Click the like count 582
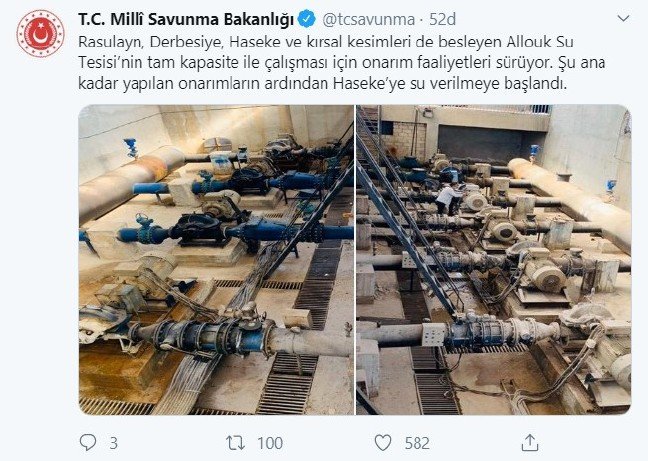The image size is (648, 461). [417, 443]
